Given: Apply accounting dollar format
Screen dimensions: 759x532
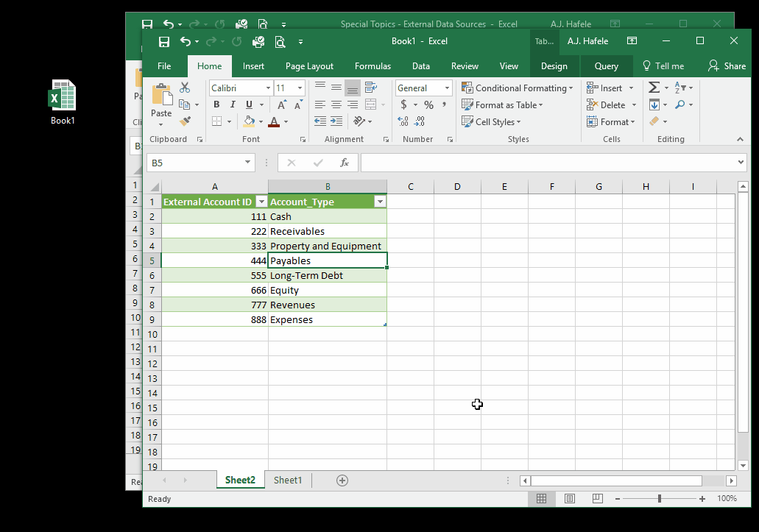Looking at the screenshot, I should click(x=403, y=104).
